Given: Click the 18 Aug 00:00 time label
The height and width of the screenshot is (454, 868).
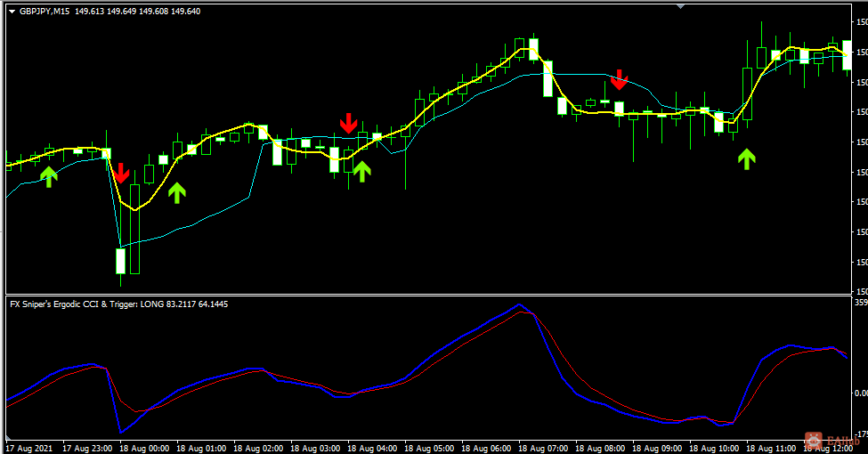Looking at the screenshot, I should tap(144, 448).
